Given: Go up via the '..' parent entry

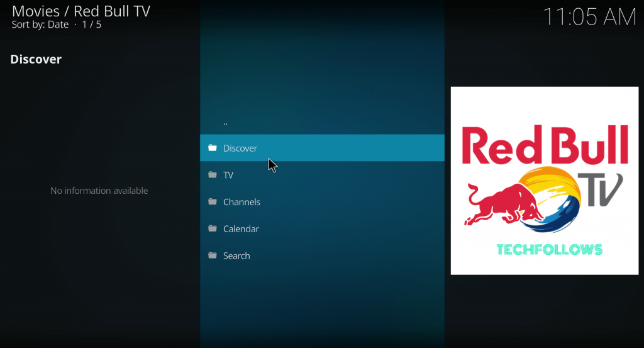Looking at the screenshot, I should click(322, 122).
